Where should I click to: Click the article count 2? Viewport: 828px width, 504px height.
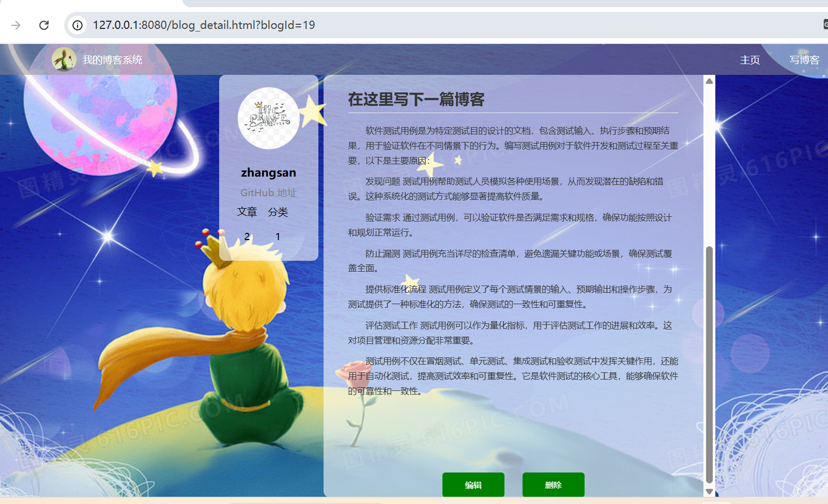[x=247, y=237]
